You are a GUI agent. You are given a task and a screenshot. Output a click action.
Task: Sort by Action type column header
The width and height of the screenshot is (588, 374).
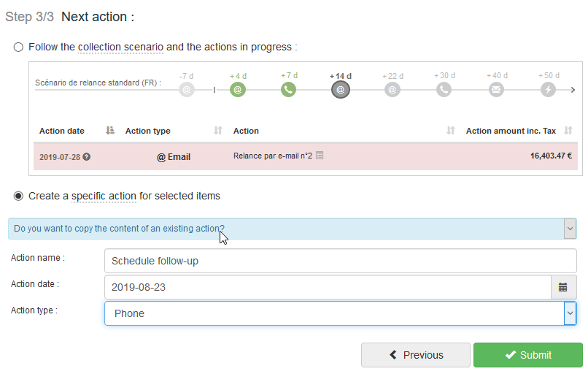pyautogui.click(x=217, y=131)
